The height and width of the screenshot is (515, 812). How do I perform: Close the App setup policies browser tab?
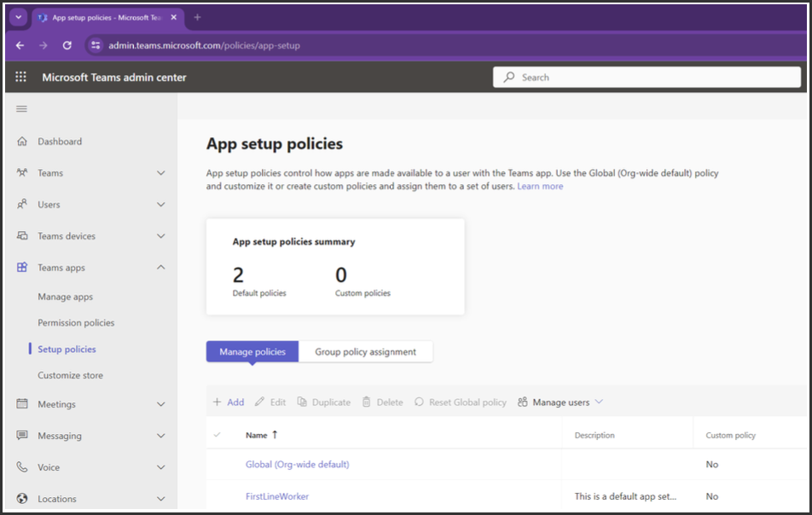point(173,17)
